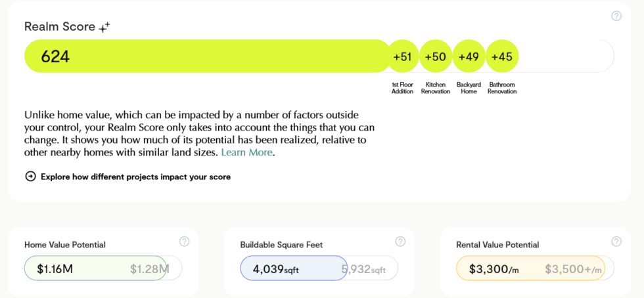Select the +45 Bathroom Renovation bubble
Image resolution: width=644 pixels, height=298 pixels.
(x=502, y=56)
